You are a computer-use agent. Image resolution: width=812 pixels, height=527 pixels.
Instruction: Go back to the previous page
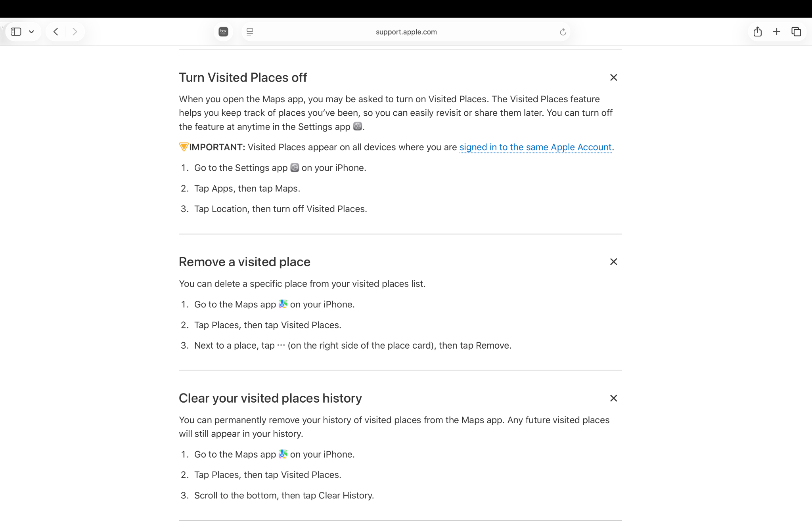(56, 32)
